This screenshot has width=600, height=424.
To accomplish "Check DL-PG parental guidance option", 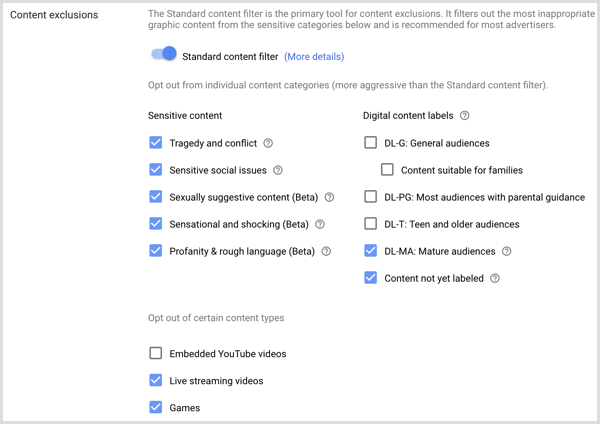I will tap(371, 197).
